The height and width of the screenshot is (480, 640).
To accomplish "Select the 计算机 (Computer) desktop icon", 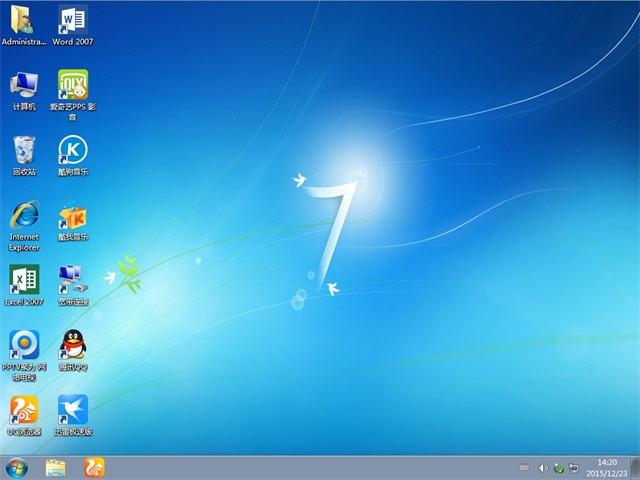I will [24, 91].
